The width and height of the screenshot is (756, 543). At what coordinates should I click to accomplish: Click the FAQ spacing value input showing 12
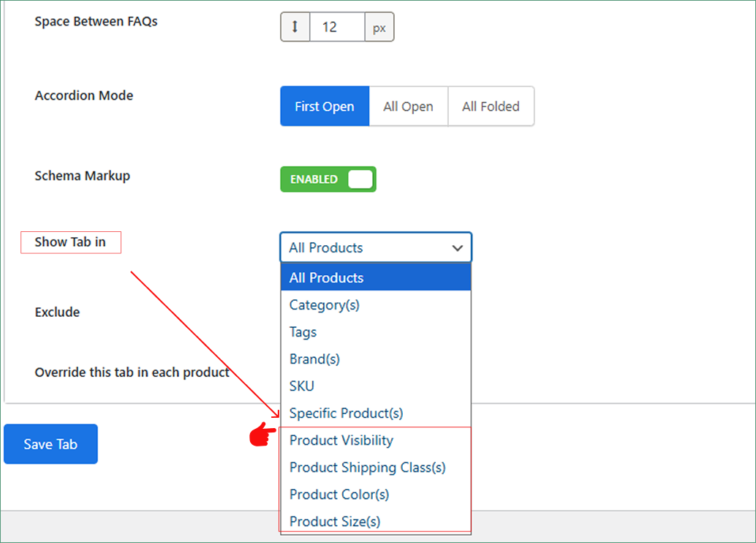[x=336, y=26]
